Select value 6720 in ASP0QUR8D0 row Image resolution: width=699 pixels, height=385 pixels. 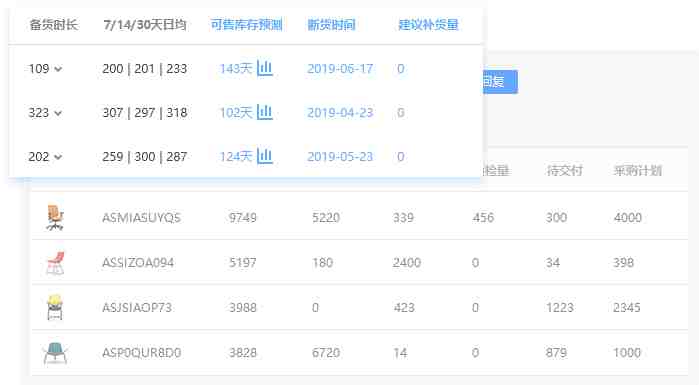[x=326, y=352]
